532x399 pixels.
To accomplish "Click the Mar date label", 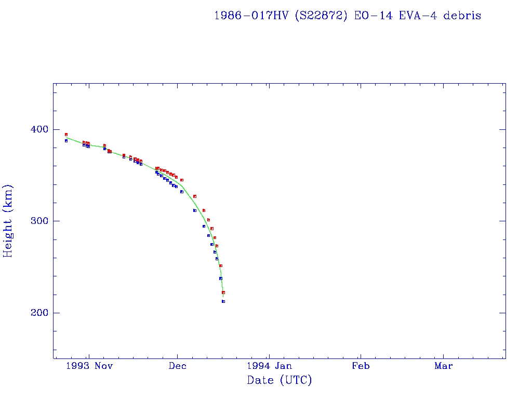I will click(444, 366).
